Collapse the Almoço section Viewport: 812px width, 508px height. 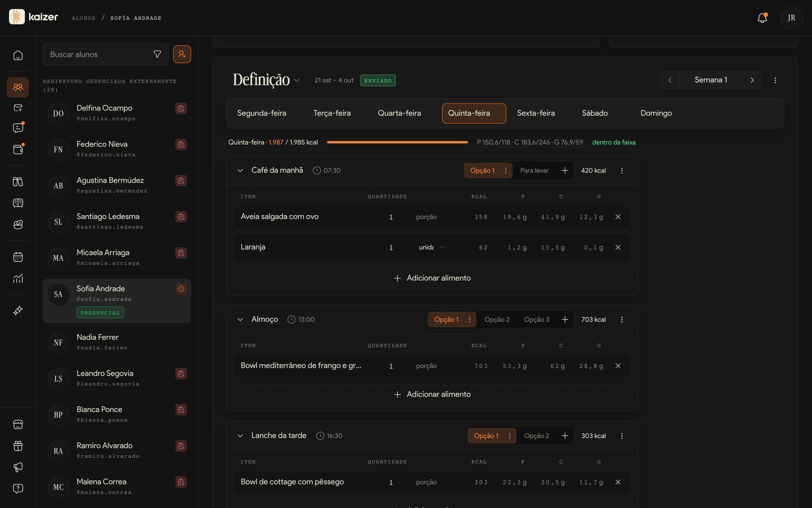point(240,319)
